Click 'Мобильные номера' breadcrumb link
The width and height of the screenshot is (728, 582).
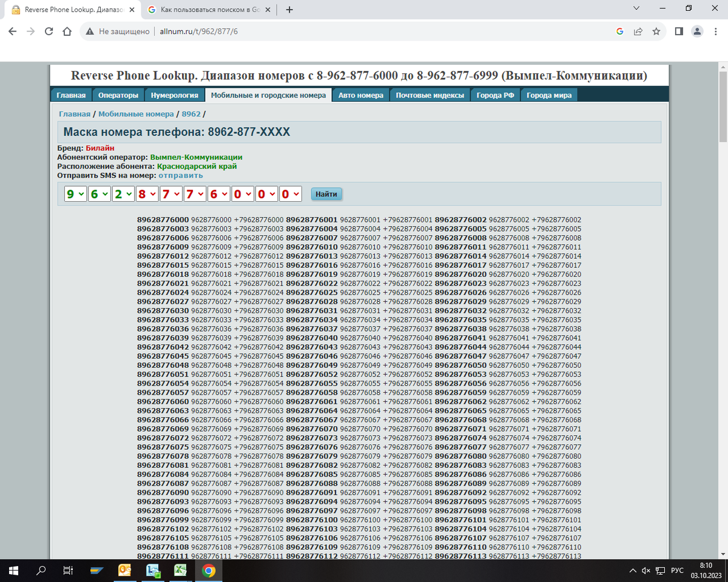pyautogui.click(x=136, y=114)
